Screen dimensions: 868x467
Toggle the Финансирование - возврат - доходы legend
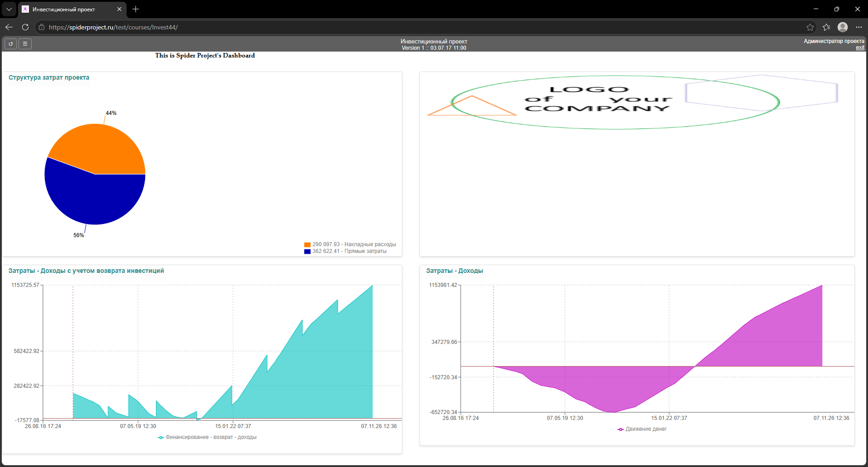207,437
